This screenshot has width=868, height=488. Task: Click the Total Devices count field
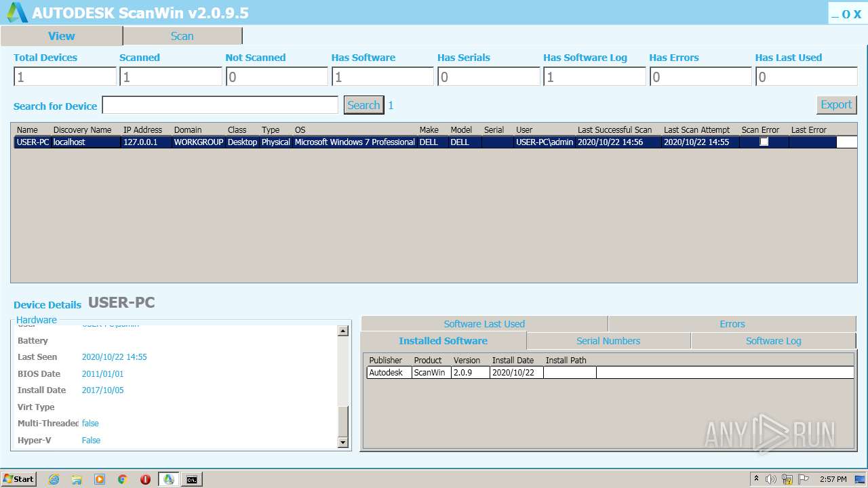[x=65, y=77]
